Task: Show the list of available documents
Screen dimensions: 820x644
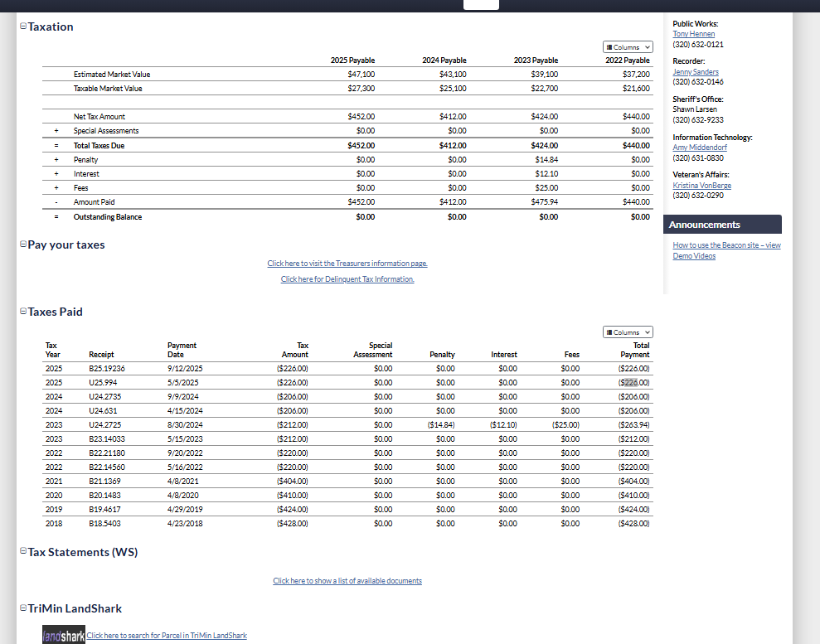Action: tap(347, 581)
